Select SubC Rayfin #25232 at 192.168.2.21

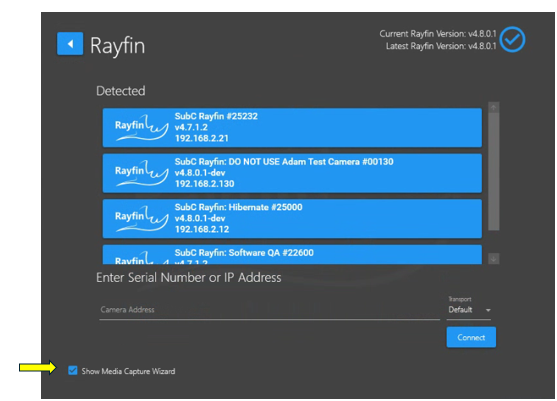(292, 128)
